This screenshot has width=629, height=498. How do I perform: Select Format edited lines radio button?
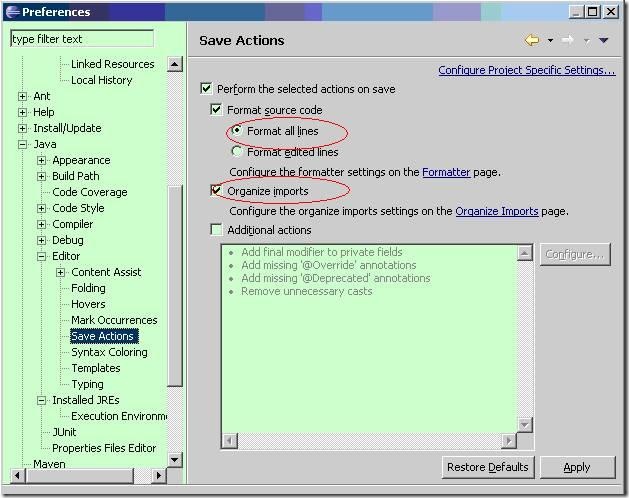[237, 152]
